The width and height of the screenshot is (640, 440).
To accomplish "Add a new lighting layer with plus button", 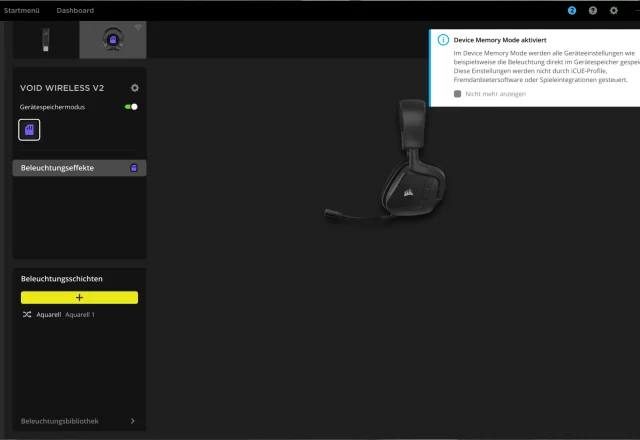I will point(79,297).
